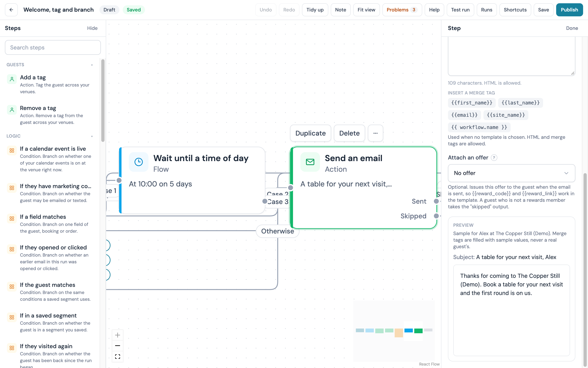This screenshot has width=588, height=368.
Task: Click the Add a tag person icon
Action: click(x=12, y=79)
